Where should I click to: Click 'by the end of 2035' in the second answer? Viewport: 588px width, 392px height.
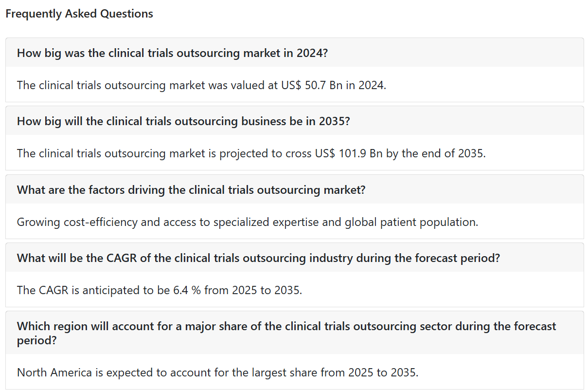click(435, 153)
